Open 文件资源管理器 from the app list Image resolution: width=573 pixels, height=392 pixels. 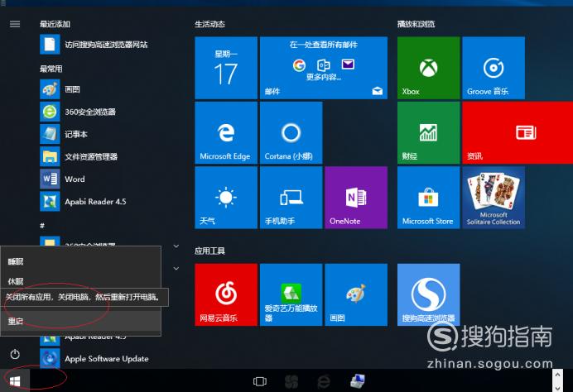[x=79, y=156]
